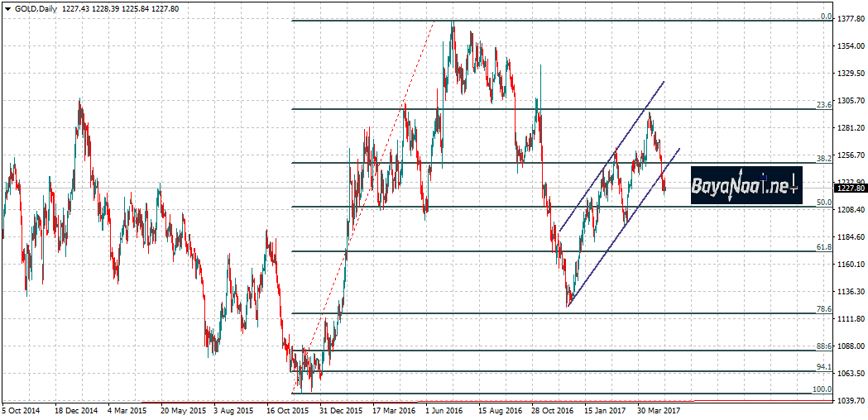Click the 5 Oct 2014 date label
This screenshot has height=420, width=868.
(21, 409)
